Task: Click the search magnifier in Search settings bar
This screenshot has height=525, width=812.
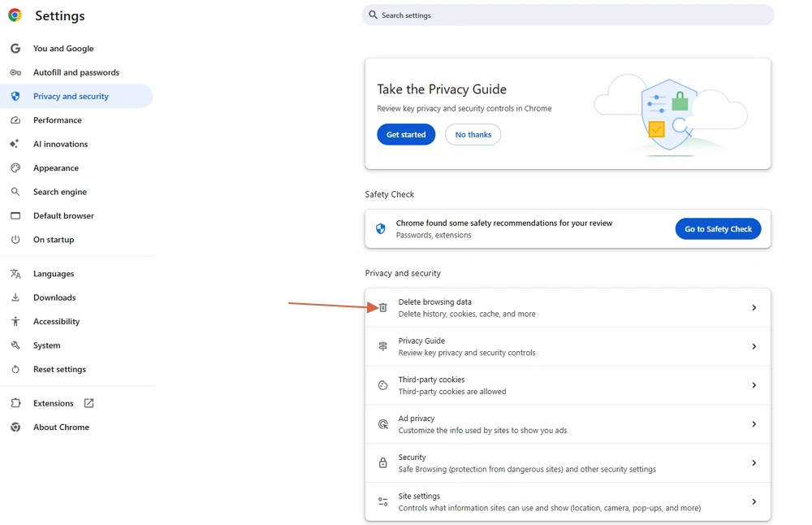Action: [373, 15]
